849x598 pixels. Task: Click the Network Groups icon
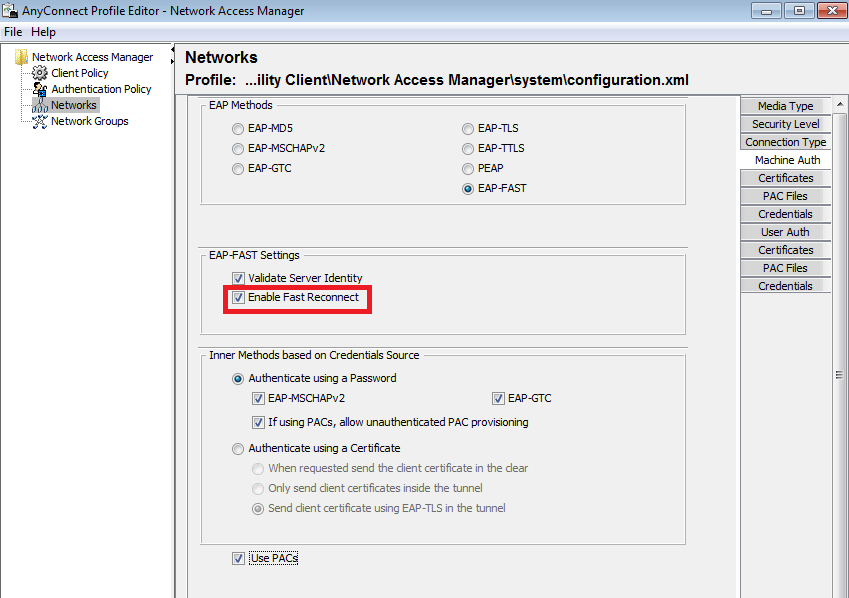tap(40, 121)
